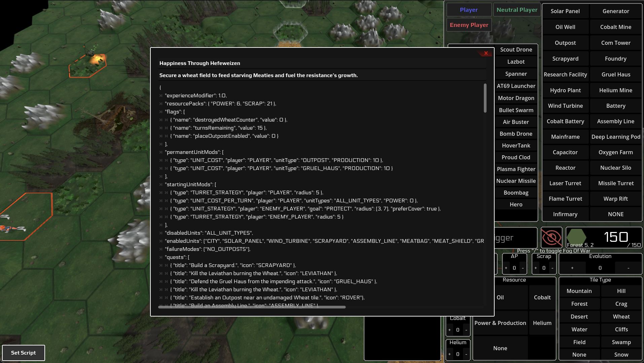Increase Helium amount with plus
The image size is (644, 363).
click(x=450, y=354)
